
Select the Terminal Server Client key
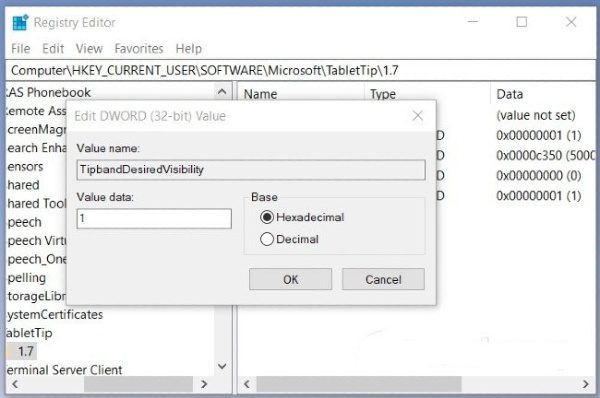click(x=64, y=370)
